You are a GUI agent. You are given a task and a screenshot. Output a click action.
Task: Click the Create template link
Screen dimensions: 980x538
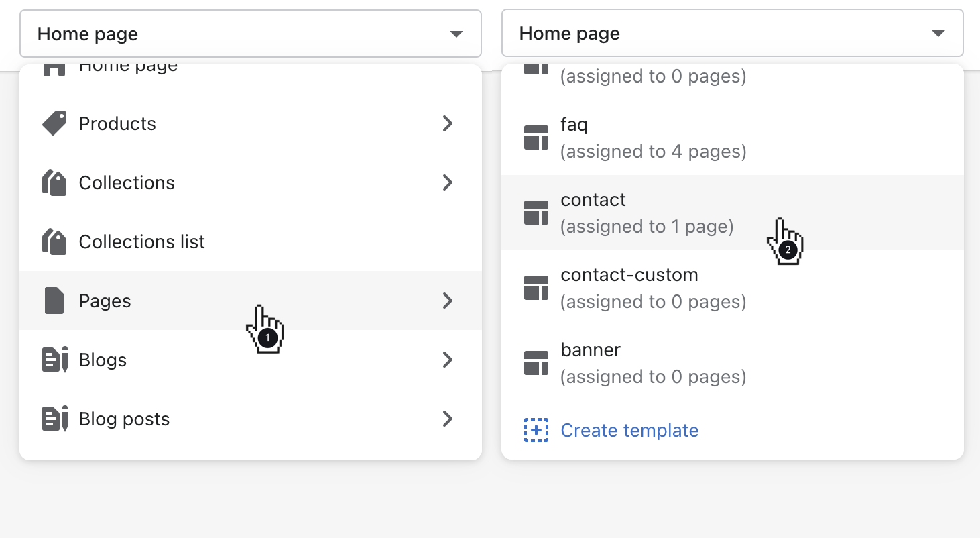click(x=629, y=431)
